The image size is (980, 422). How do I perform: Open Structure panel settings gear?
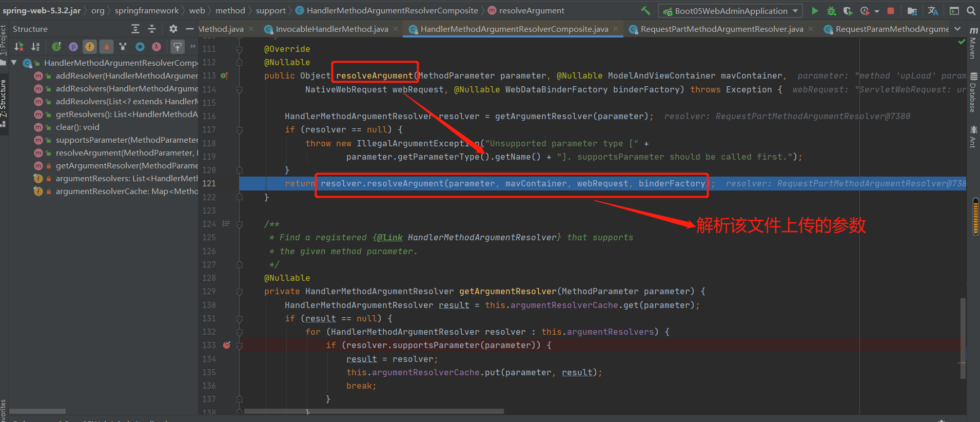coord(173,29)
